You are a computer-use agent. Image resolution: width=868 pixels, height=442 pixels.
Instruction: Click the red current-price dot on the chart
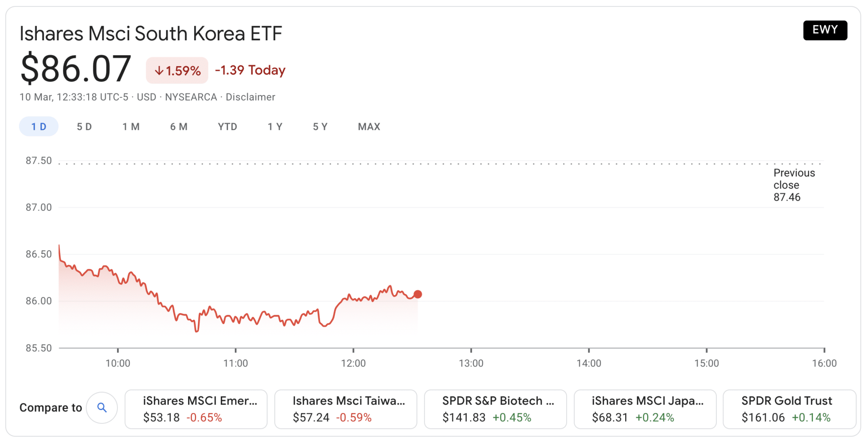coord(418,294)
